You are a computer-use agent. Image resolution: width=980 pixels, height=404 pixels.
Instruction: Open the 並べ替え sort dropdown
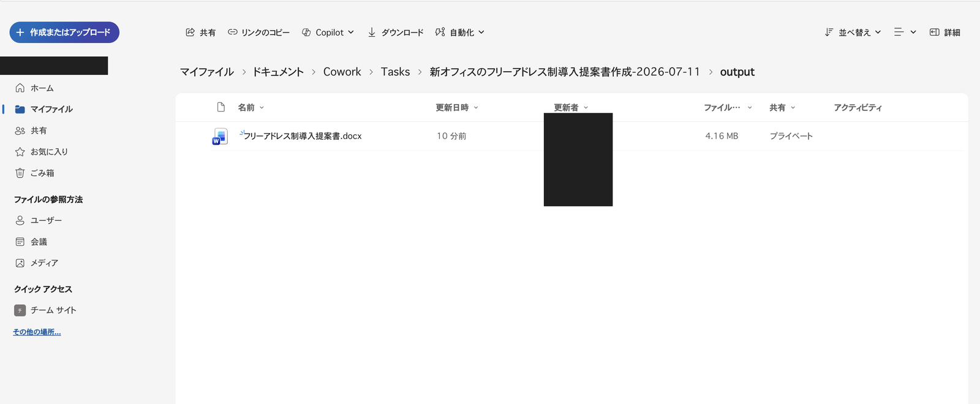853,32
